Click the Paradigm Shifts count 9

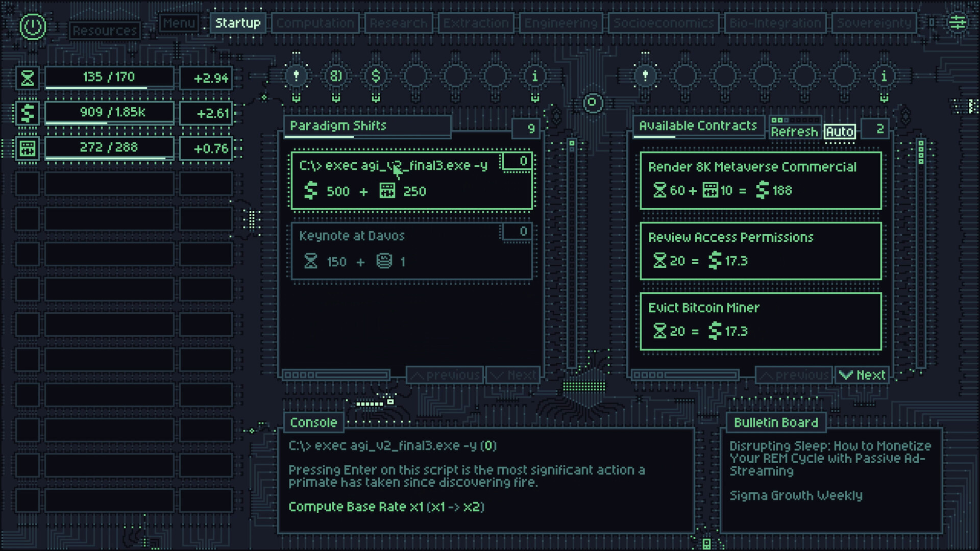click(x=526, y=129)
